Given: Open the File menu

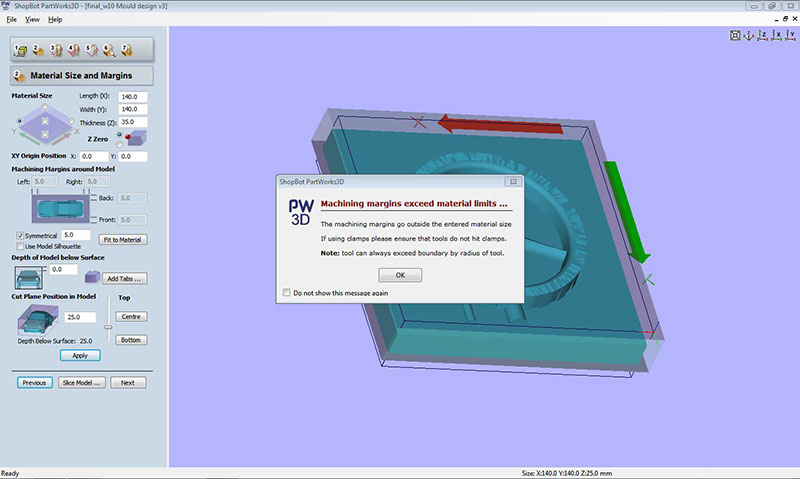Looking at the screenshot, I should pos(12,19).
